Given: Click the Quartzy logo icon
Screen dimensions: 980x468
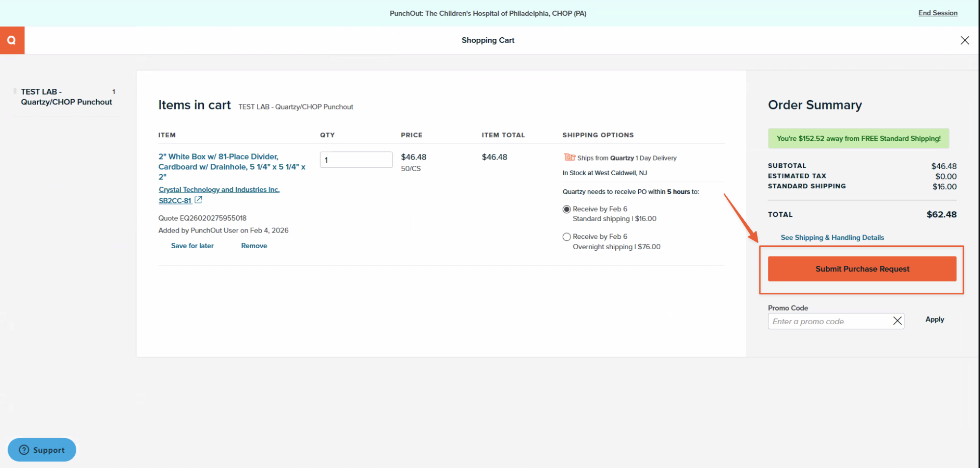Looking at the screenshot, I should (x=12, y=40).
